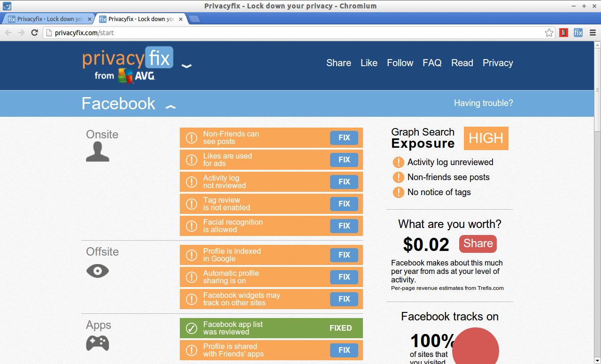Click the warning icon beside Automatic profile sharing

click(192, 277)
